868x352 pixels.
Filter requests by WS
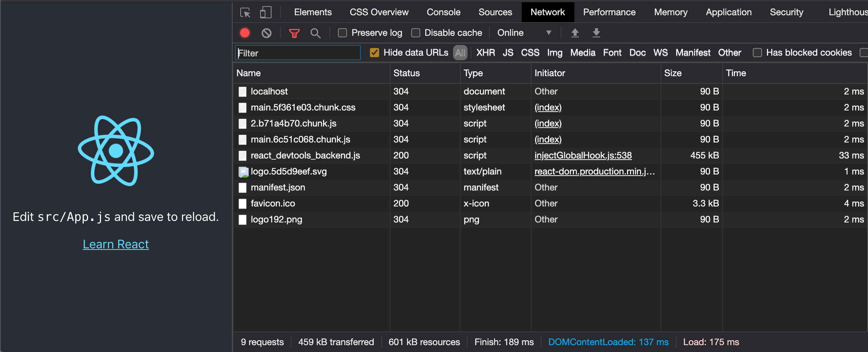point(661,53)
